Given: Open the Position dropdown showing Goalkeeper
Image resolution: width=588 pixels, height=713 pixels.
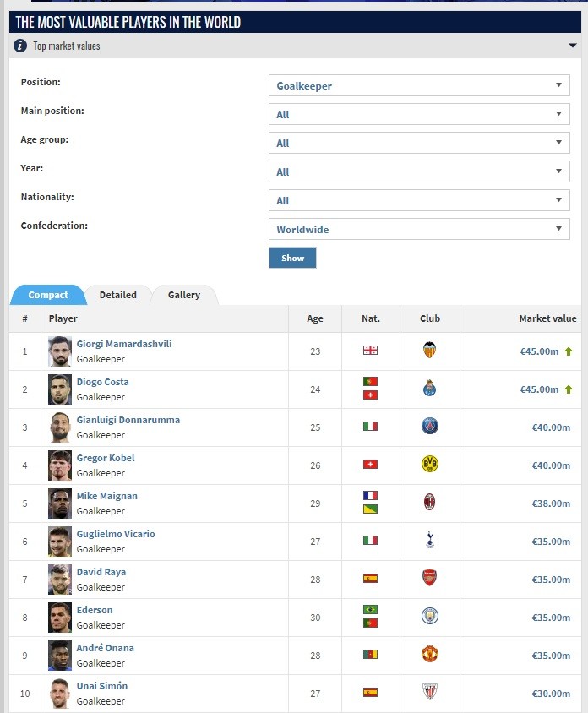Looking at the screenshot, I should click(x=419, y=85).
